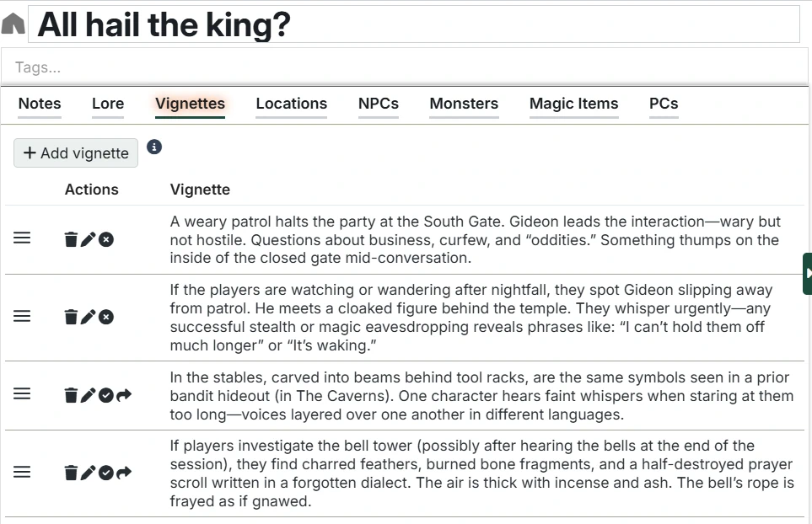Screen dimensions: 812x524
Task: Click the info icon beside Add vignette
Action: click(x=154, y=147)
